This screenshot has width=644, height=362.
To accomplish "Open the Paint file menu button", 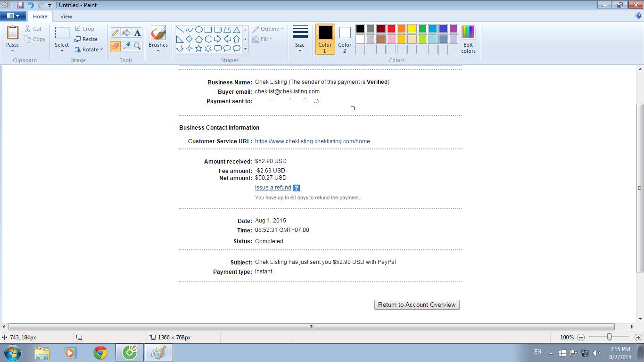I will pyautogui.click(x=13, y=16).
